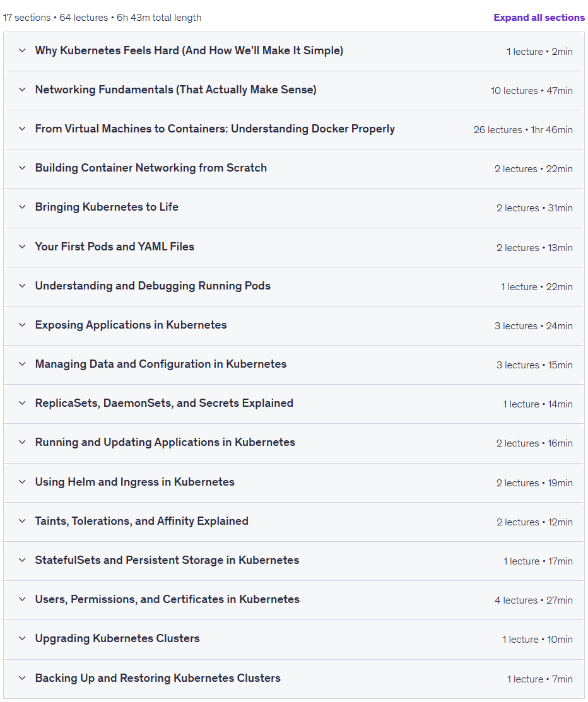Image resolution: width=588 pixels, height=702 pixels.
Task: Open title Understanding and Debugging Running Pods
Action: pos(153,286)
